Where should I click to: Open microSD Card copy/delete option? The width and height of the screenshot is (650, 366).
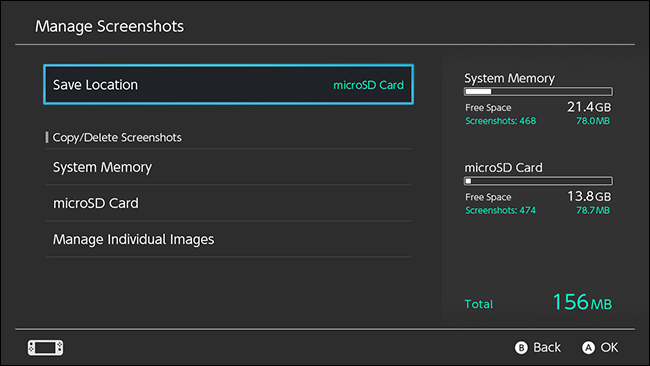click(228, 203)
